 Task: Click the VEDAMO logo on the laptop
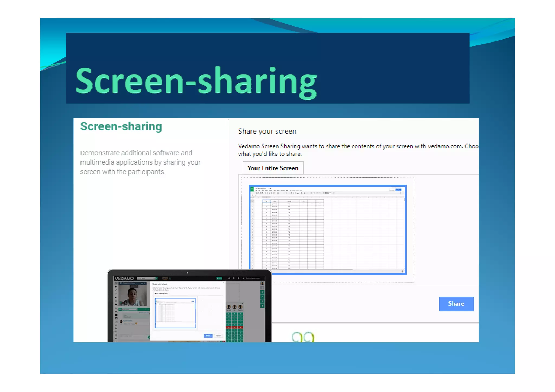tap(124, 278)
